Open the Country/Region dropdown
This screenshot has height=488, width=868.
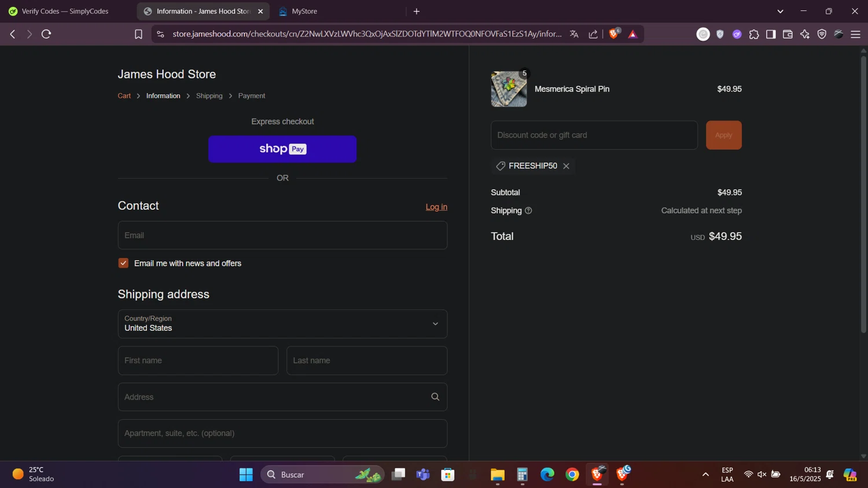point(282,324)
